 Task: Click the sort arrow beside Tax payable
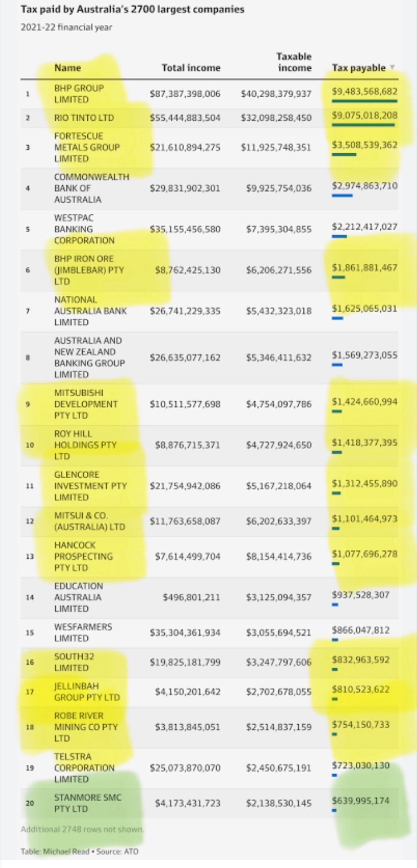pos(392,67)
